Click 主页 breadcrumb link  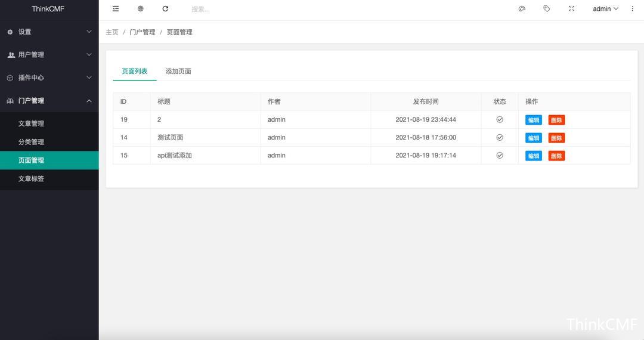pyautogui.click(x=112, y=32)
